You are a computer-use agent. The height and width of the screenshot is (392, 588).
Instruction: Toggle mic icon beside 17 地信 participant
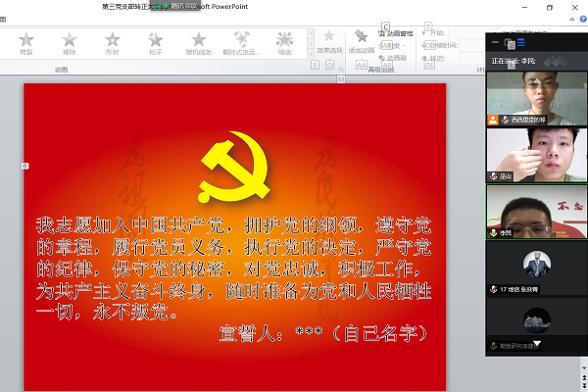tap(494, 290)
